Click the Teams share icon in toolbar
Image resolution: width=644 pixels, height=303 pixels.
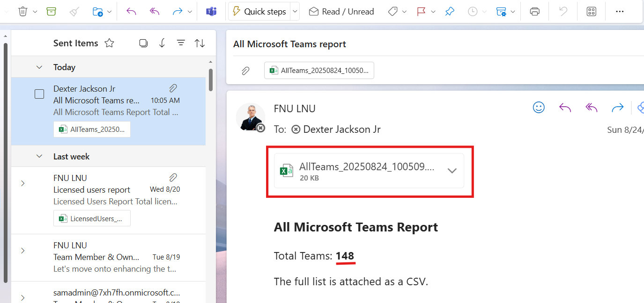211,12
